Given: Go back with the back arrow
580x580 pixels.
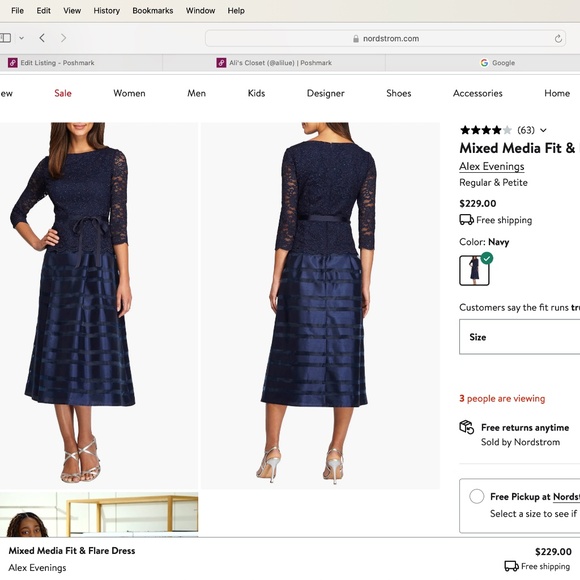Looking at the screenshot, I should (x=42, y=38).
